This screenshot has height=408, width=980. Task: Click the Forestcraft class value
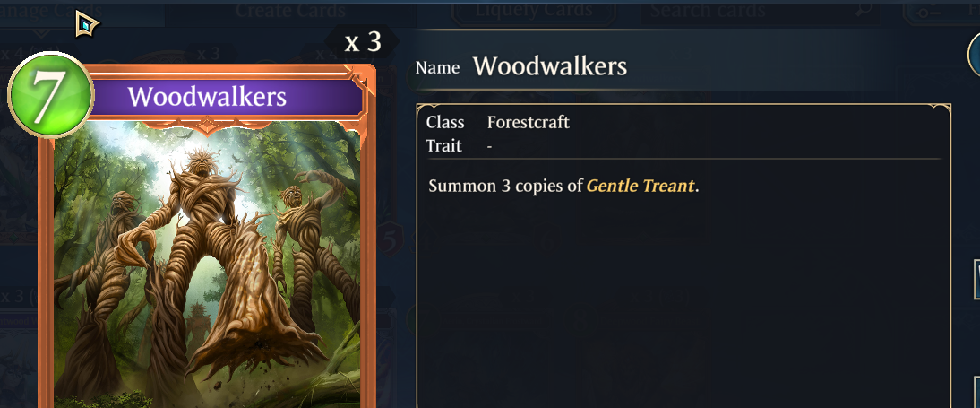[x=529, y=122]
